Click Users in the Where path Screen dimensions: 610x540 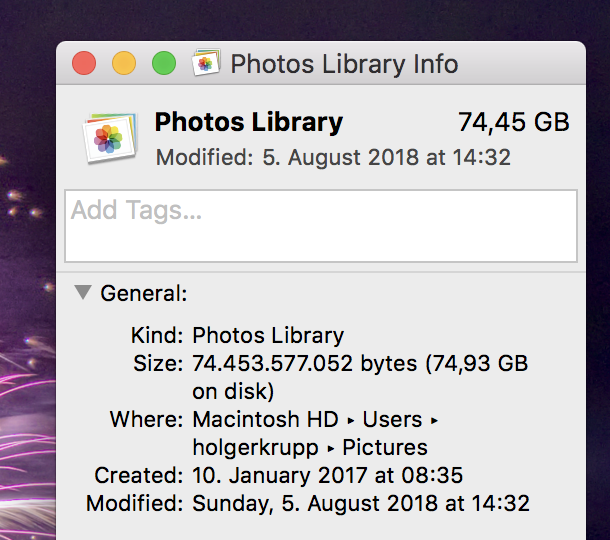coord(392,419)
